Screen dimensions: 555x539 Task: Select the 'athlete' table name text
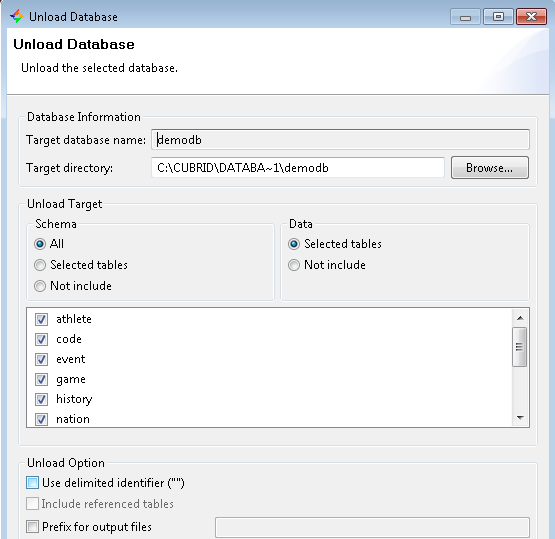click(74, 319)
